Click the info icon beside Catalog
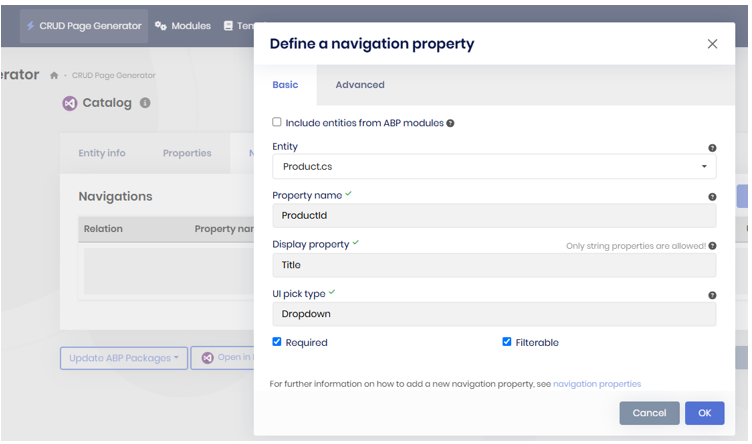 145,103
